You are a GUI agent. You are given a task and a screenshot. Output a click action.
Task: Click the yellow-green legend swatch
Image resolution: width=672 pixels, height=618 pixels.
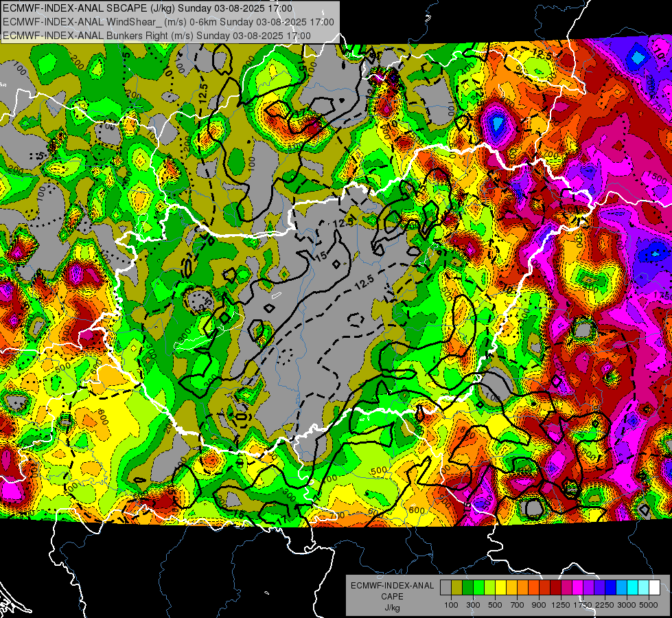[x=489, y=588]
